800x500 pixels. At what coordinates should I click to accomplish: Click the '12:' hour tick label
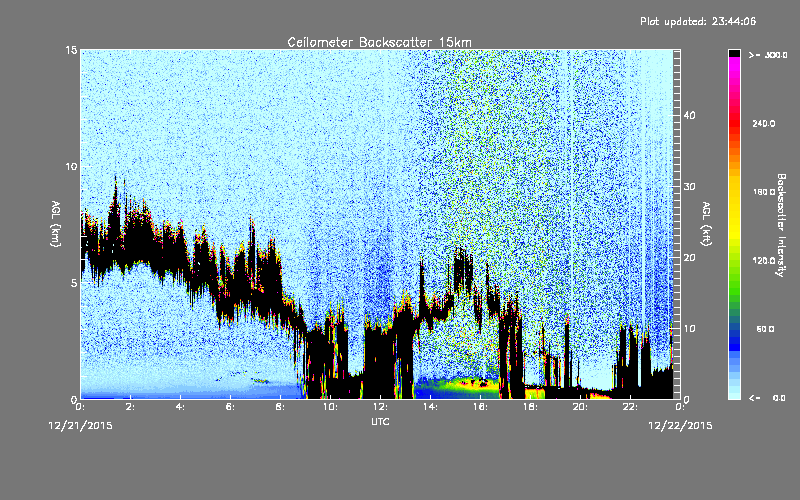click(x=380, y=407)
